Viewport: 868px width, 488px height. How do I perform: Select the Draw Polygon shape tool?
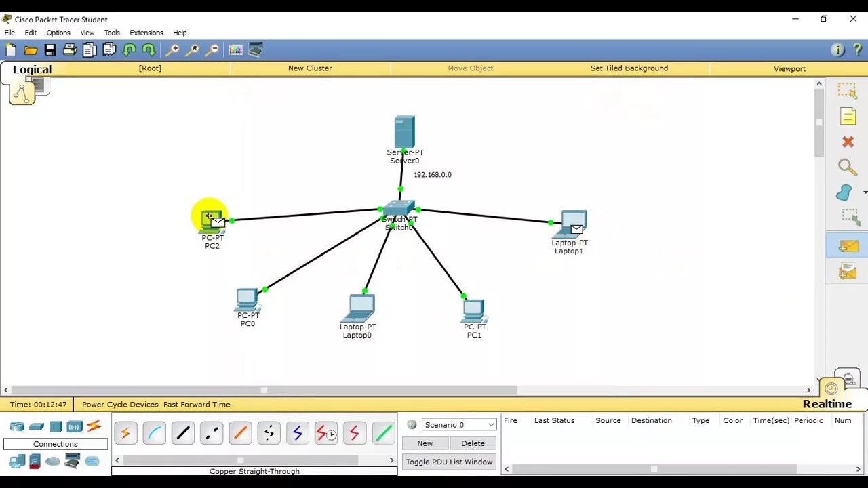[x=844, y=193]
